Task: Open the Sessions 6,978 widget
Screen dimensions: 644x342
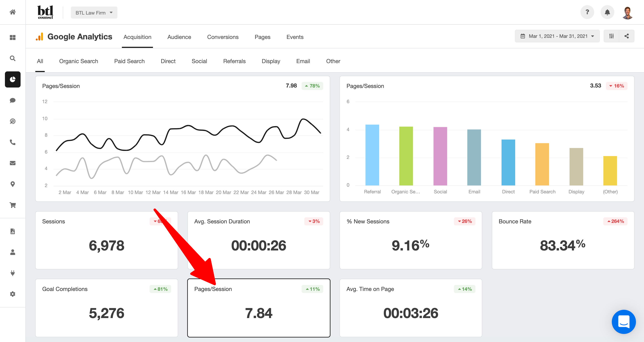Action: tap(107, 240)
